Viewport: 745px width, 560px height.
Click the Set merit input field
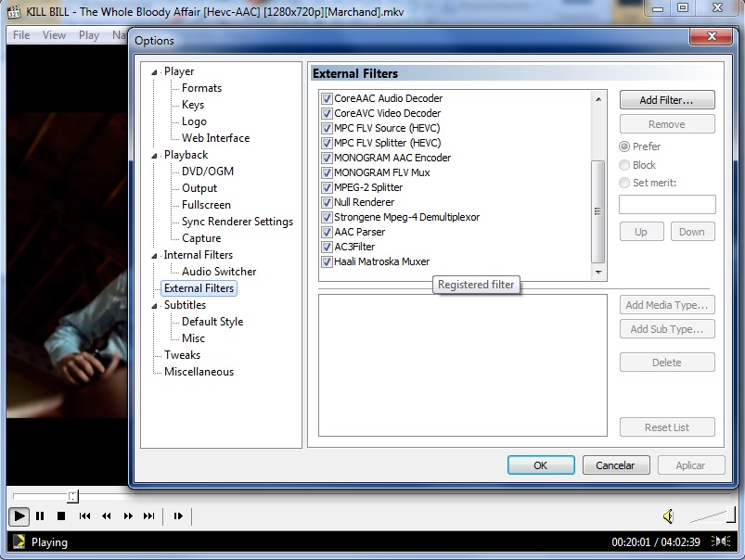point(667,205)
